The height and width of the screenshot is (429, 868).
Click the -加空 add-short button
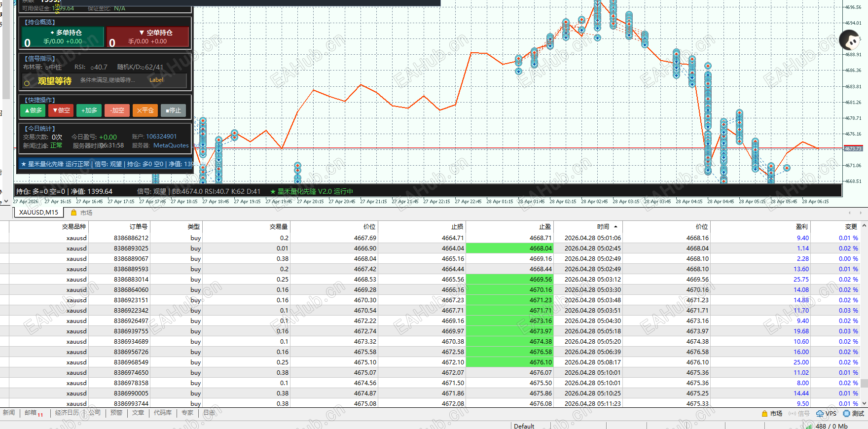coord(117,110)
